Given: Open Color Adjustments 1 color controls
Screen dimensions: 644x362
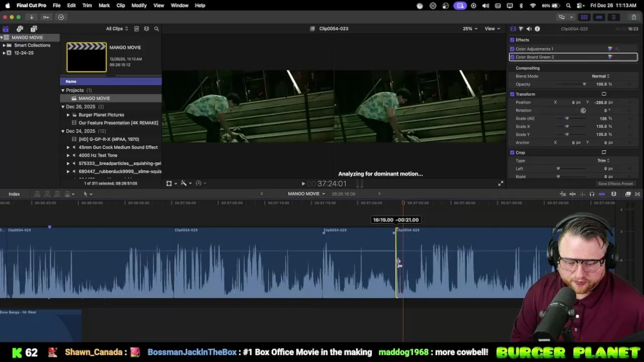Looking at the screenshot, I should [610, 49].
